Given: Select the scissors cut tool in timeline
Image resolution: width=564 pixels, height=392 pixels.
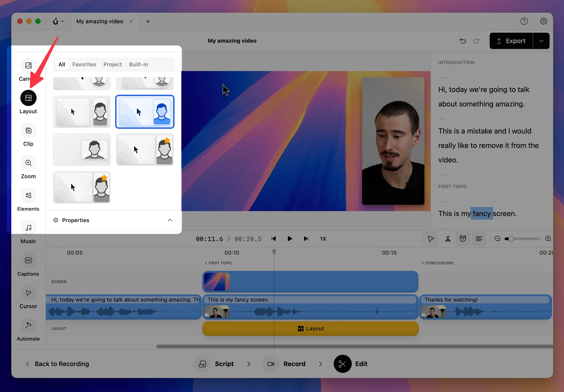Looking at the screenshot, I should click(447, 239).
